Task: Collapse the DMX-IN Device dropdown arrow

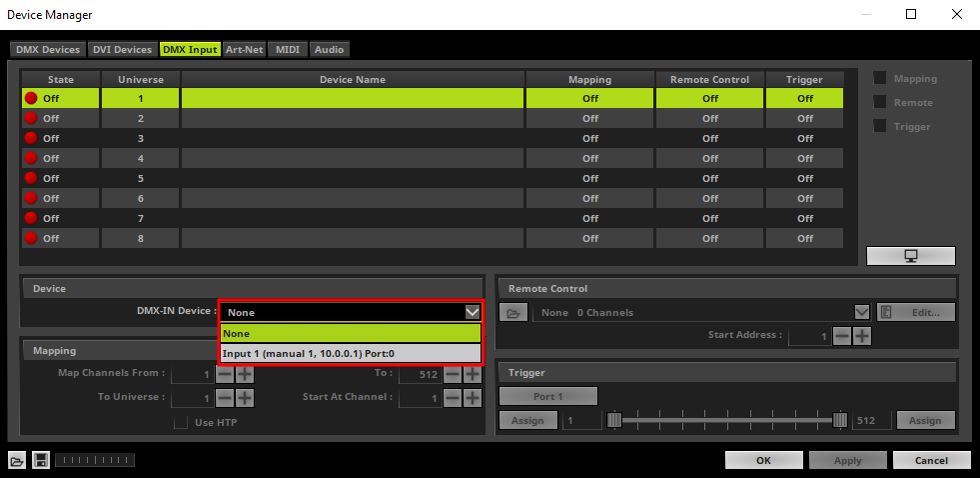Action: click(472, 312)
